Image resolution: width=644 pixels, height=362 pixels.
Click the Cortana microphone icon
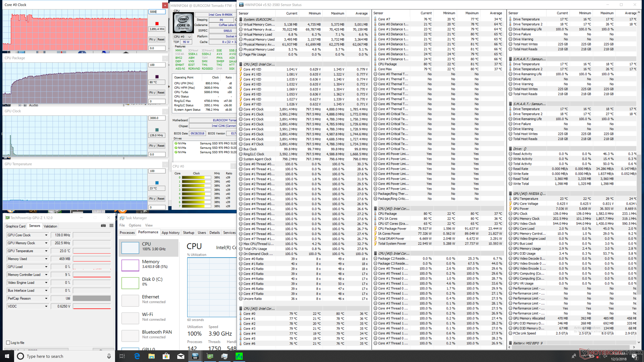(x=109, y=356)
